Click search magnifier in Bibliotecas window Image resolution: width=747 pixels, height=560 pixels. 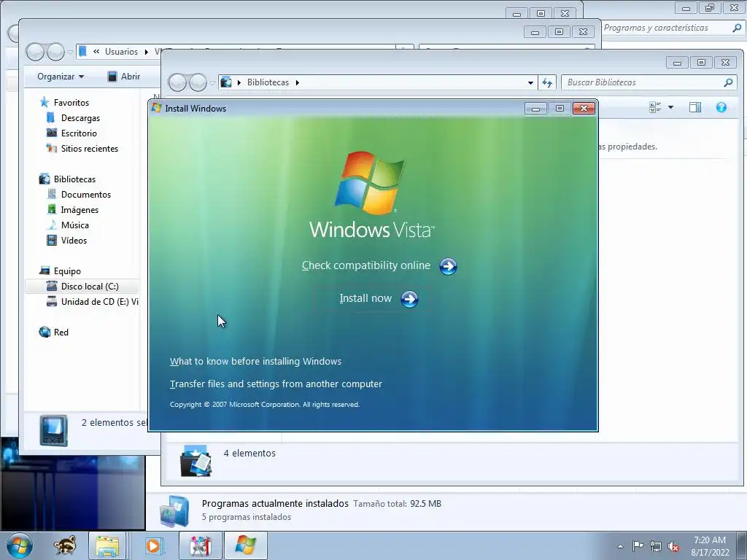pyautogui.click(x=728, y=82)
